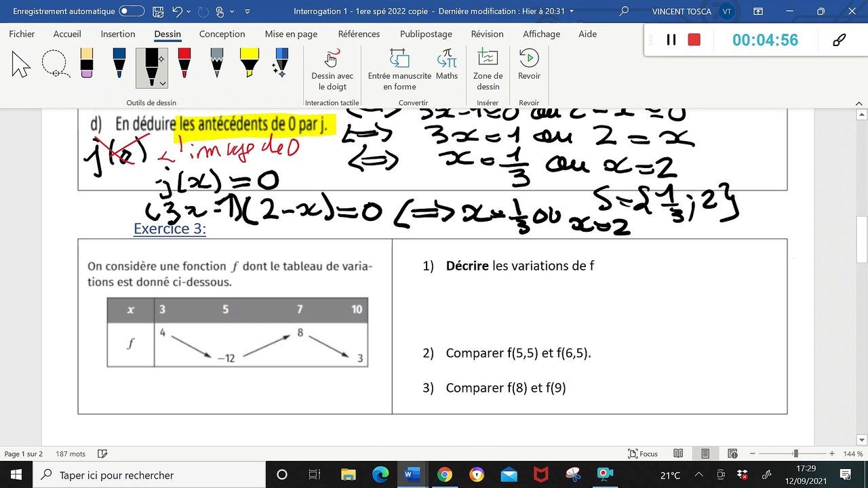Click the zoom out minus button

click(753, 454)
